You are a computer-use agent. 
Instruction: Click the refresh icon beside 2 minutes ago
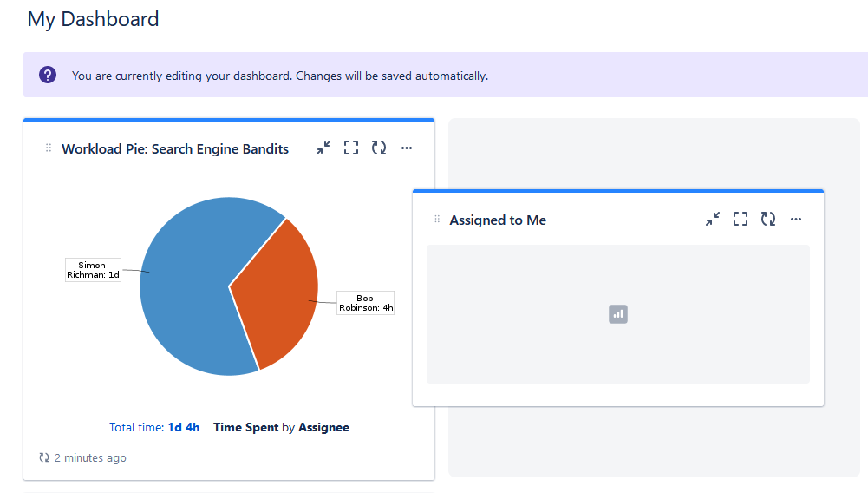click(44, 457)
